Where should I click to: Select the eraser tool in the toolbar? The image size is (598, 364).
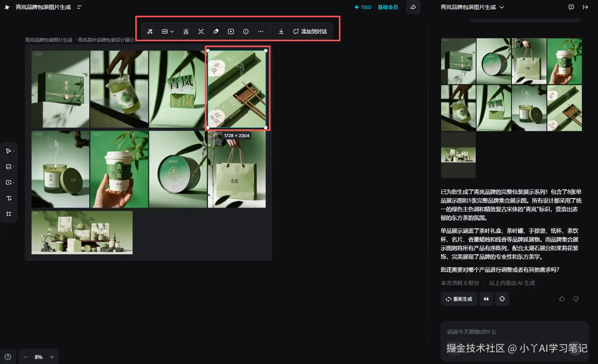pos(215,31)
